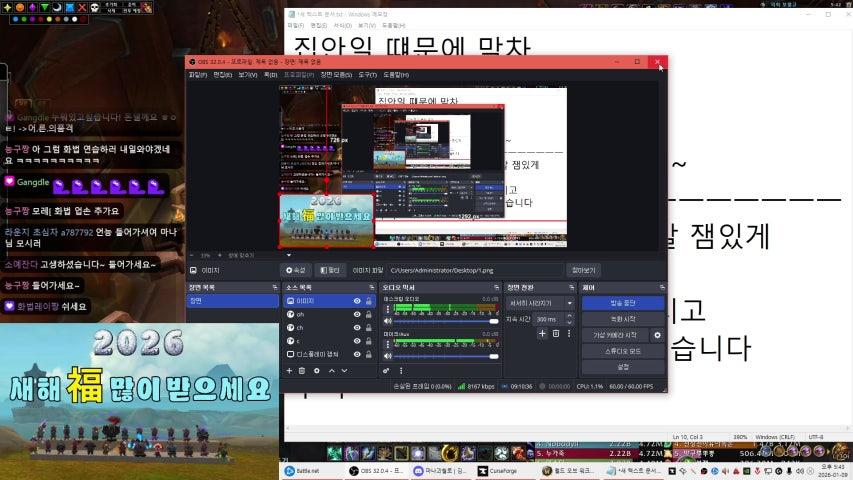Click the remove source trash icon
This screenshot has height=480, width=853.
[x=303, y=370]
